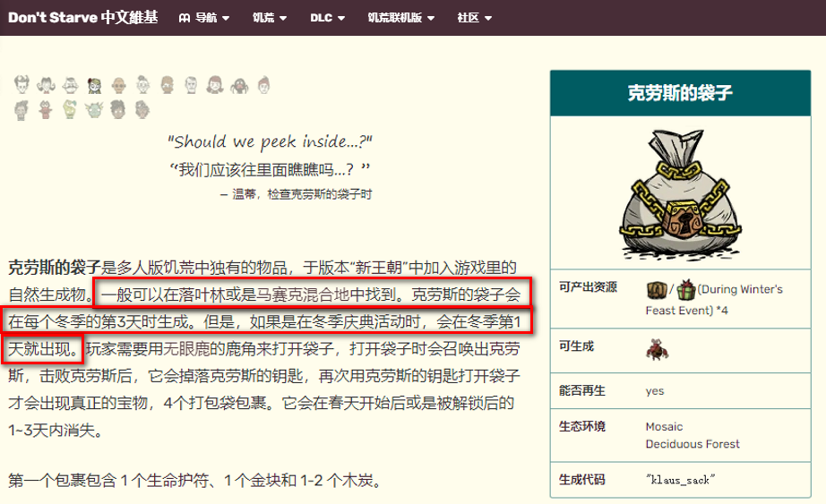Click the 克劳斯的袋子 infobox title
The width and height of the screenshot is (826, 504).
tap(680, 93)
